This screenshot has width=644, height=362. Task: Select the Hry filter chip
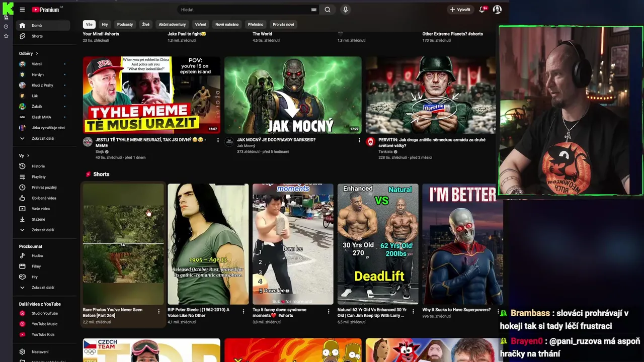tap(105, 24)
